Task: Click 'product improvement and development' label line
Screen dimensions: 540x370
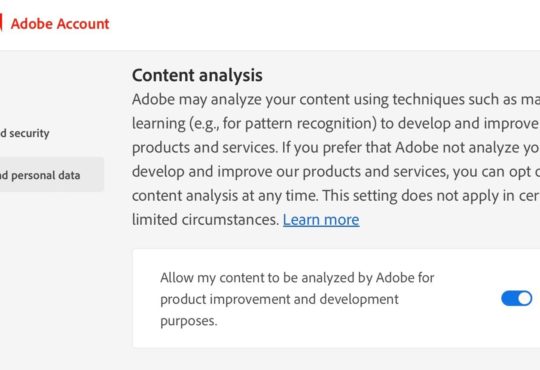Action: [x=279, y=299]
